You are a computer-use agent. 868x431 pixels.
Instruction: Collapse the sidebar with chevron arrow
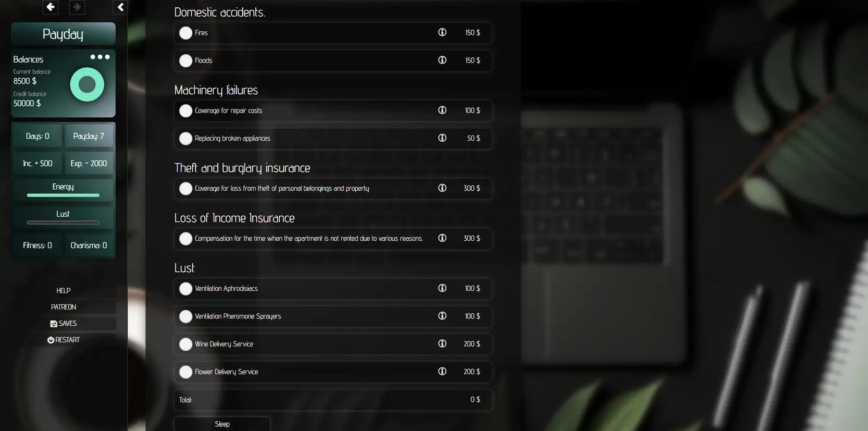(120, 7)
